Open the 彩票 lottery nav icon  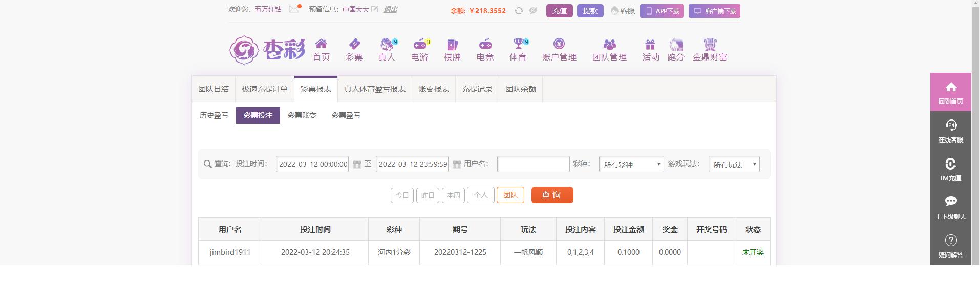(x=354, y=44)
